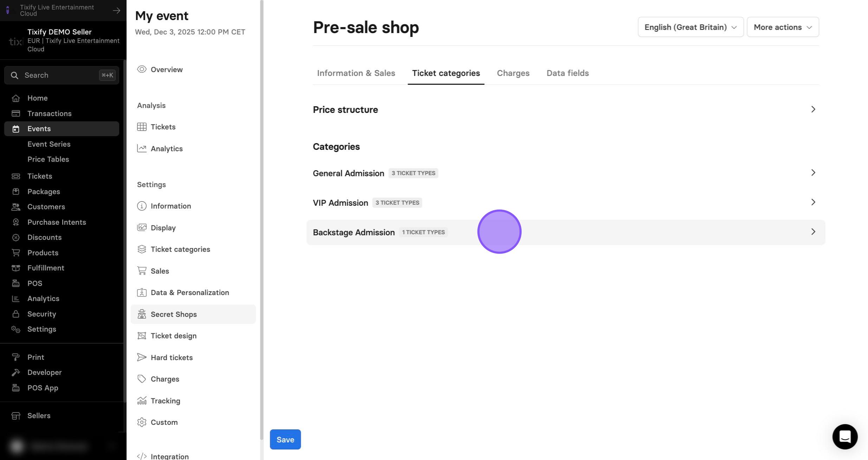The image size is (868, 460).
Task: Click the Purchase Intents icon
Action: click(15, 222)
